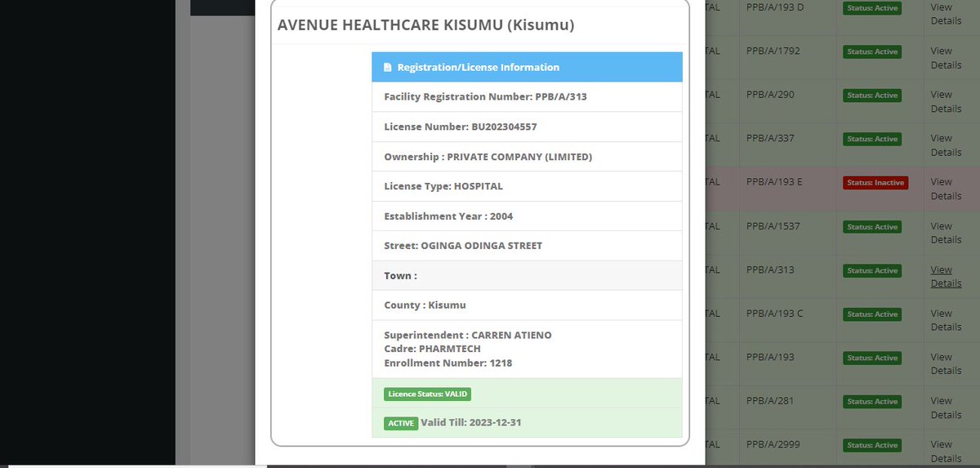Click the green ACTIVE badge

(x=401, y=423)
